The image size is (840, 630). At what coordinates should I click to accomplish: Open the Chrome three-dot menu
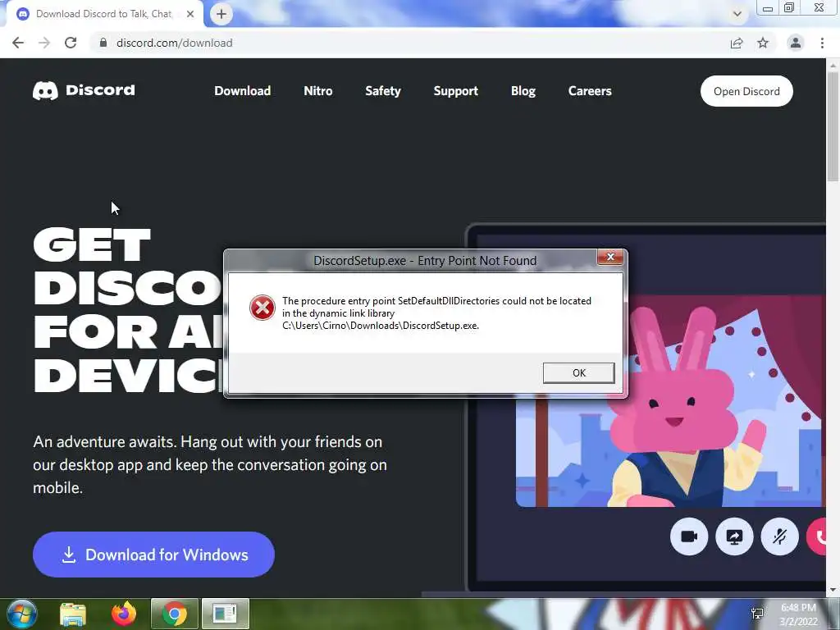pyautogui.click(x=822, y=43)
